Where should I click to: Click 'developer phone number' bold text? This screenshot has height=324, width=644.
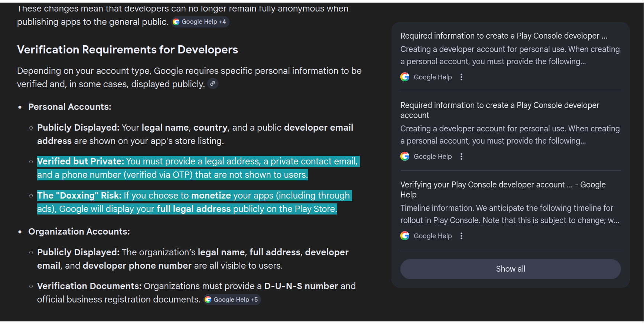137,266
